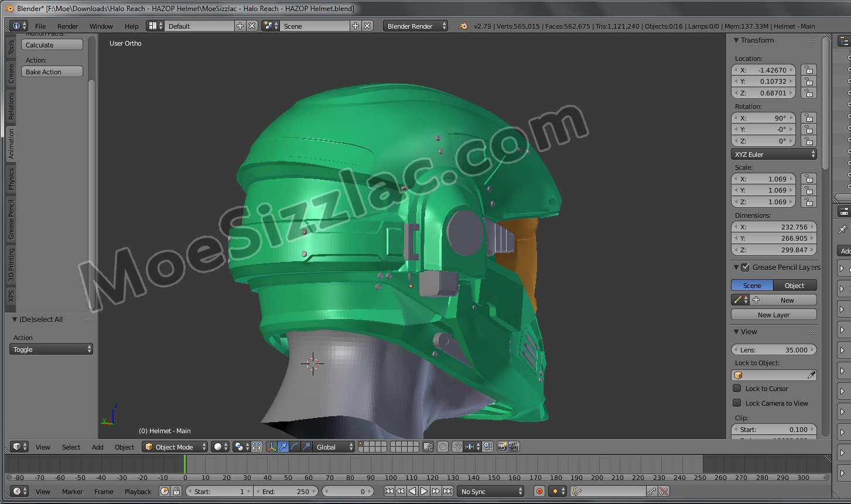Viewport: 851px width, 504px height.
Task: Add a new scene with plus icon
Action: pos(356,26)
